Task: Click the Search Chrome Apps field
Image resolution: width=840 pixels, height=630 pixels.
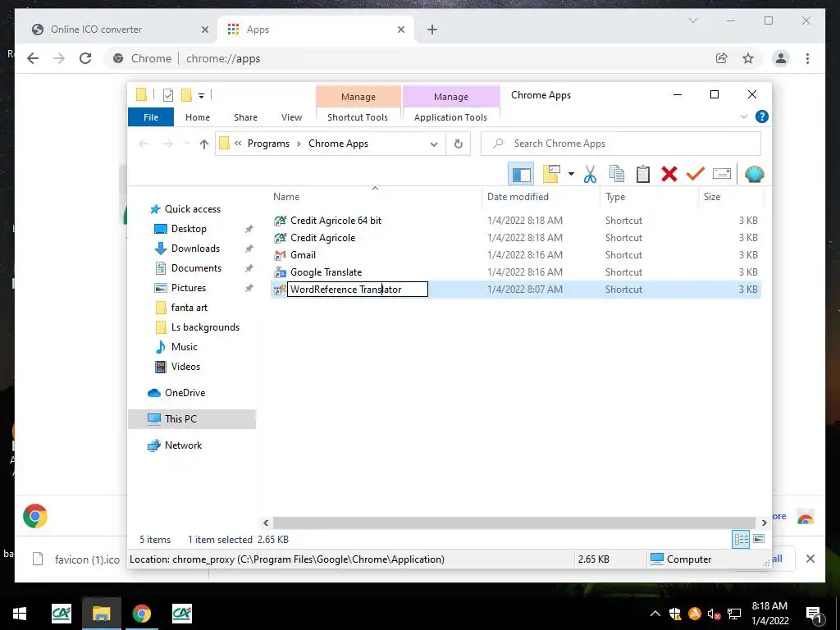Action: pyautogui.click(x=621, y=144)
